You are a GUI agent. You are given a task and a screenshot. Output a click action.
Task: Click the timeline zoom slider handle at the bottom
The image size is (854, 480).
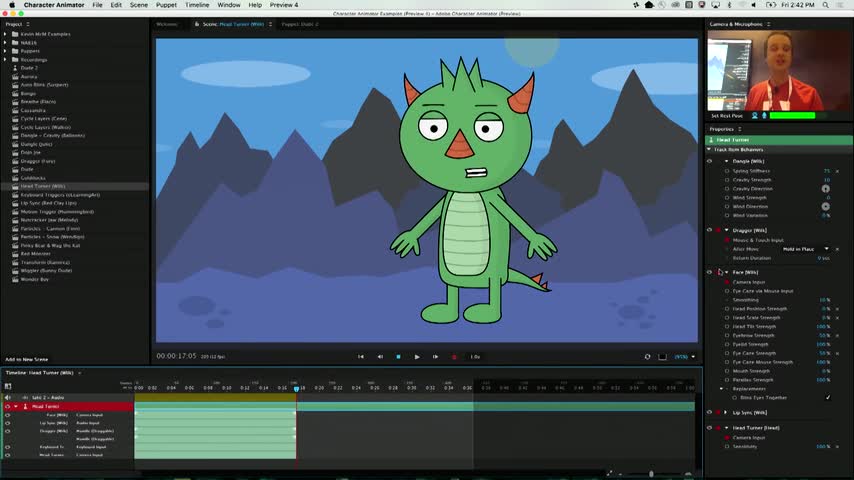[651, 474]
